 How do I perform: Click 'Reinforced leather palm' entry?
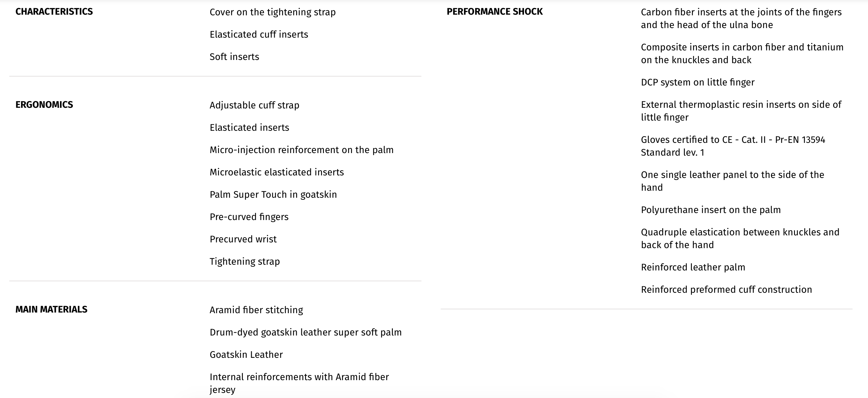pos(693,267)
